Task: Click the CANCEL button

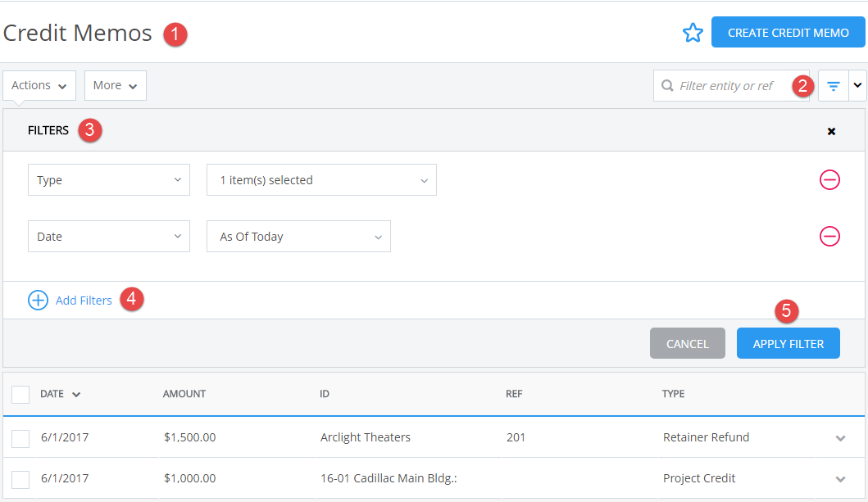Action: coord(688,343)
